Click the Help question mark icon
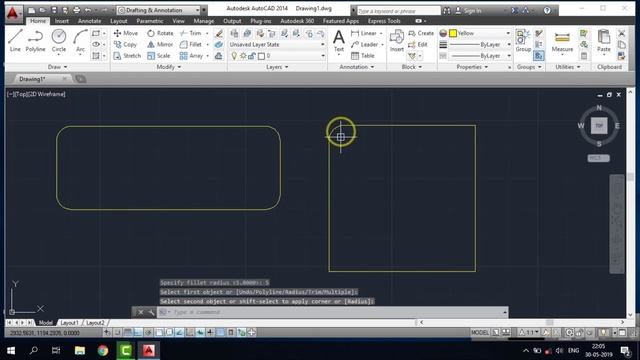The image size is (640, 360). (x=547, y=10)
